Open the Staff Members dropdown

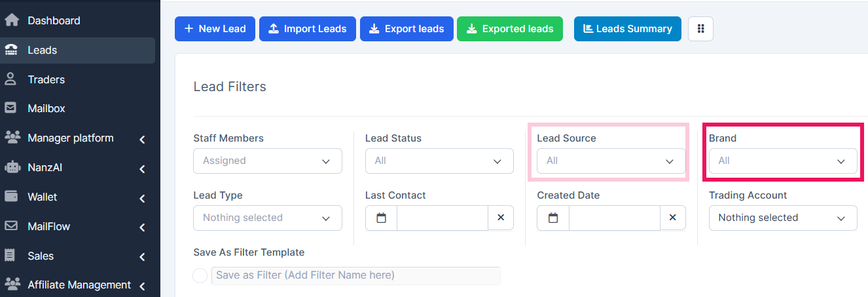pos(267,161)
